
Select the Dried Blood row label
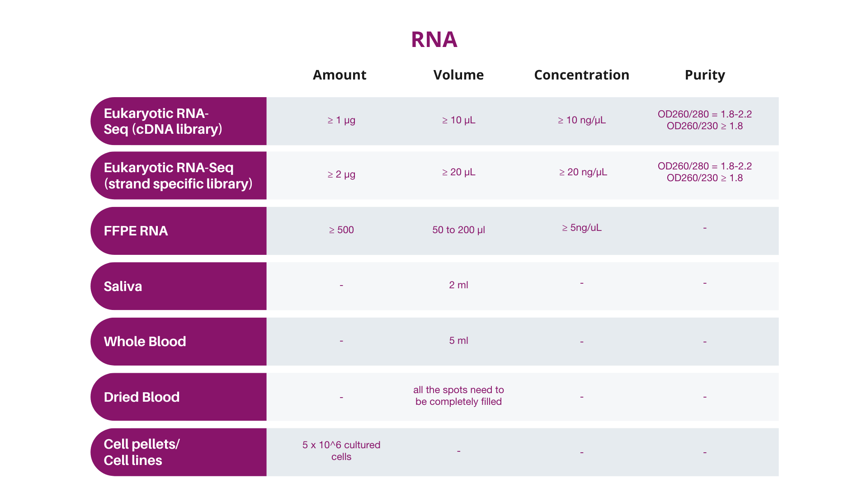pos(142,397)
